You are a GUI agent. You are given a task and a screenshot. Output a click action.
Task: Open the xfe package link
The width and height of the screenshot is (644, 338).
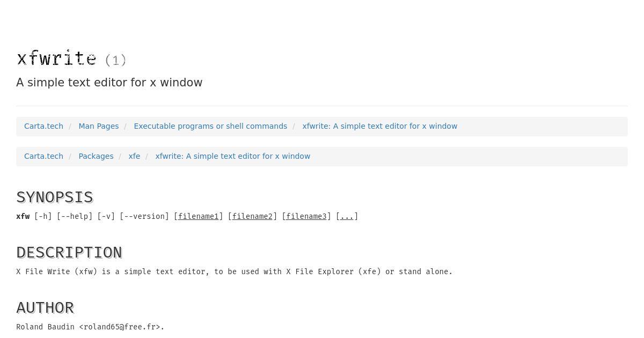coord(134,156)
